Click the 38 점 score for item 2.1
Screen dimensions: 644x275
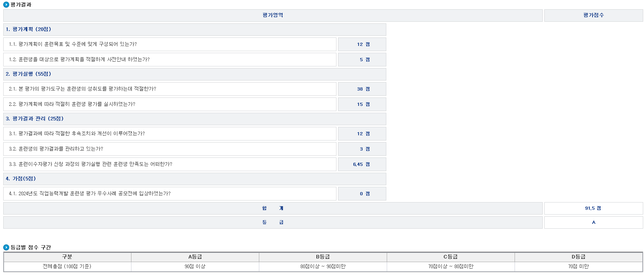click(363, 89)
